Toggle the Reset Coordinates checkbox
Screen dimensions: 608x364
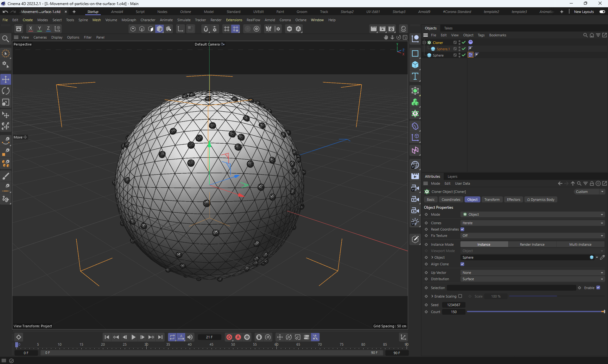click(x=462, y=229)
